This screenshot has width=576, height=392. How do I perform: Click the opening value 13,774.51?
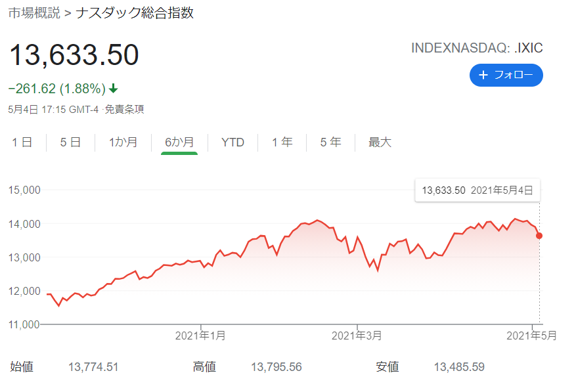[93, 367]
